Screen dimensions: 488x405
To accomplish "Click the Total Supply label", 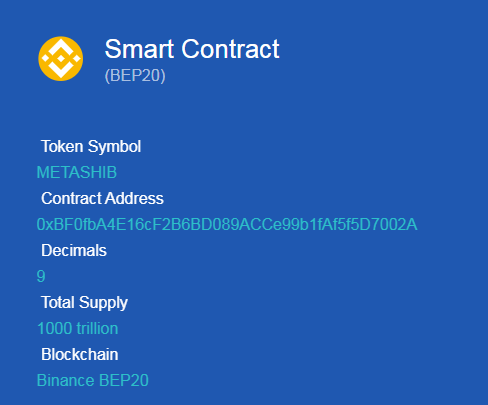I will (84, 303).
